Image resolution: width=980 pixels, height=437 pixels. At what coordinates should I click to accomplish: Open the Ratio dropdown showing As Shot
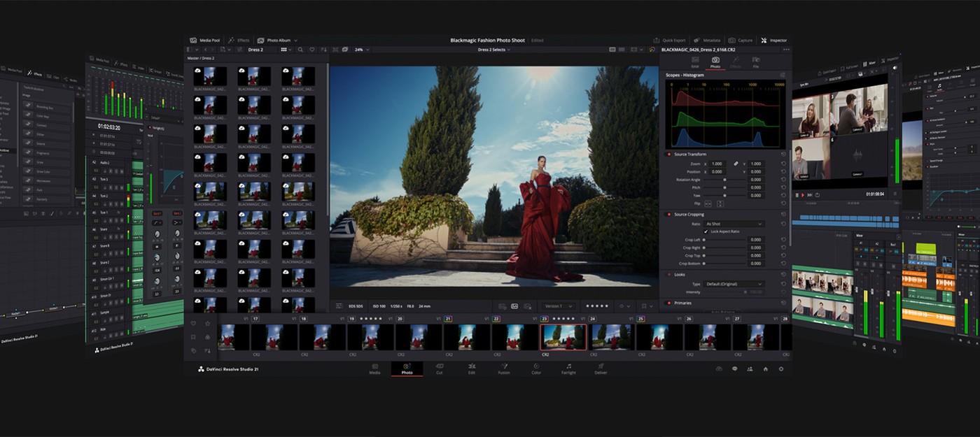[732, 222]
